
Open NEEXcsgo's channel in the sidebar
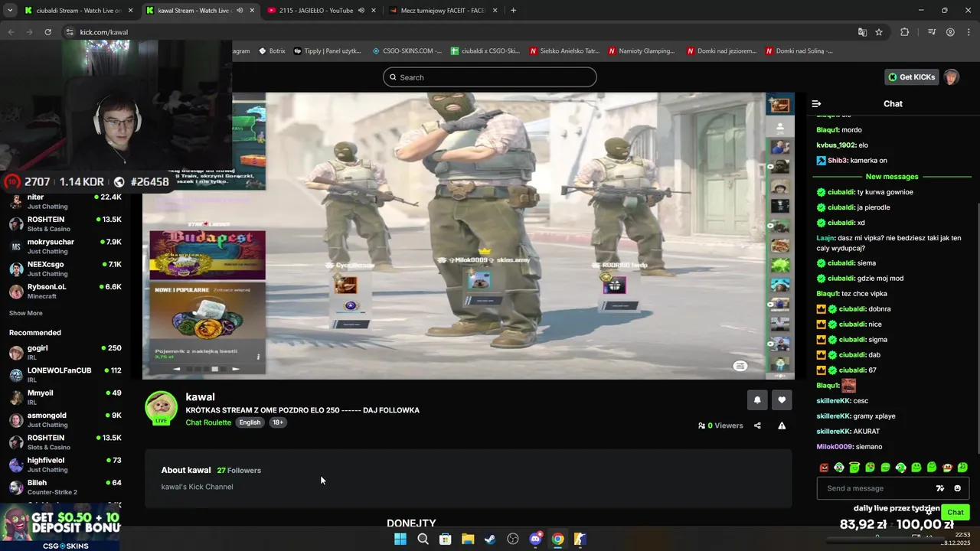(x=65, y=269)
